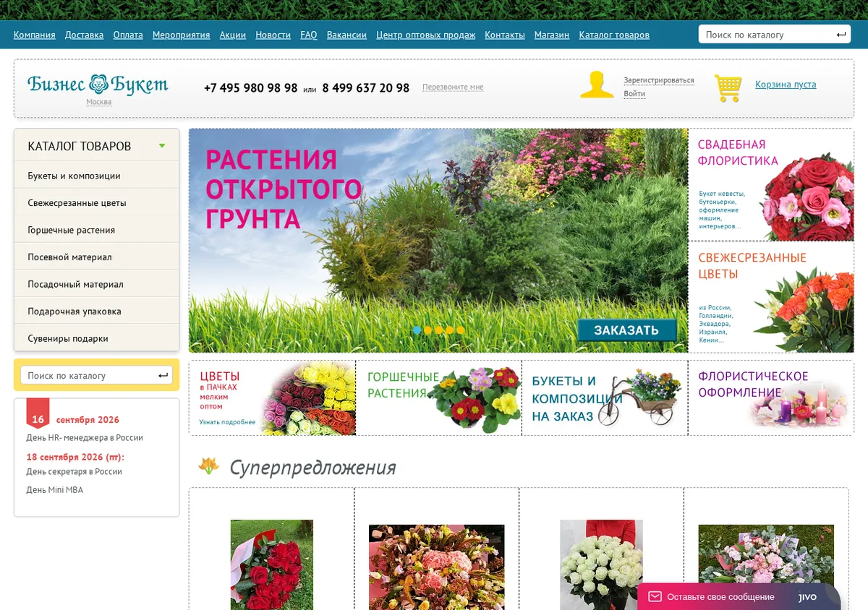
Task: Click the red calendar date flag 16
Action: [x=38, y=413]
